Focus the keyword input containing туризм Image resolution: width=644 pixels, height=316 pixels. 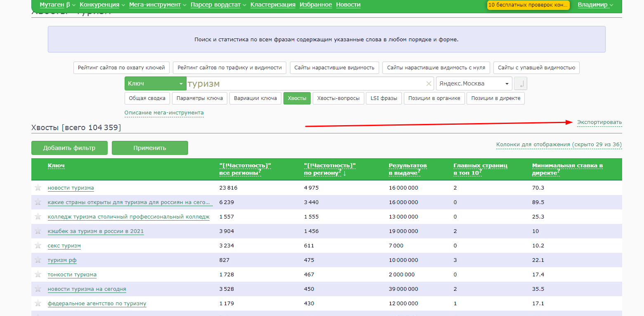click(x=305, y=83)
